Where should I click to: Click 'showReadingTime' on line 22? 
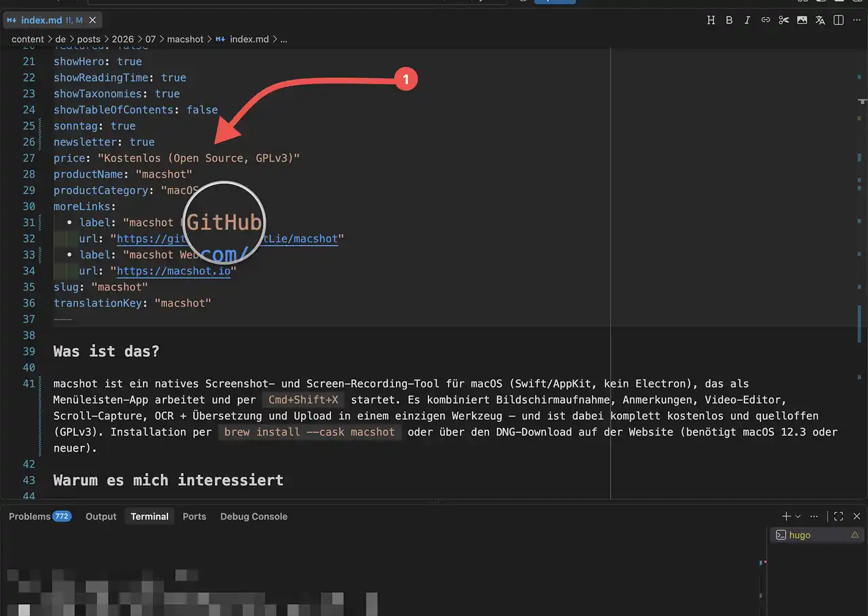(x=101, y=77)
